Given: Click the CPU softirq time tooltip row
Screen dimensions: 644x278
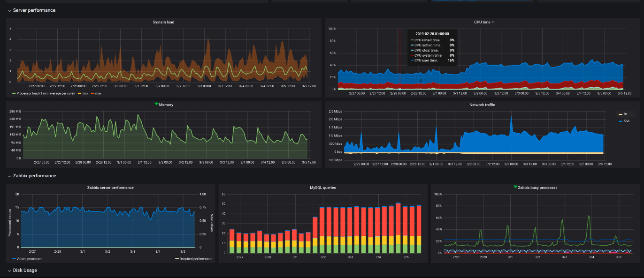Looking at the screenshot, I should click(432, 45).
